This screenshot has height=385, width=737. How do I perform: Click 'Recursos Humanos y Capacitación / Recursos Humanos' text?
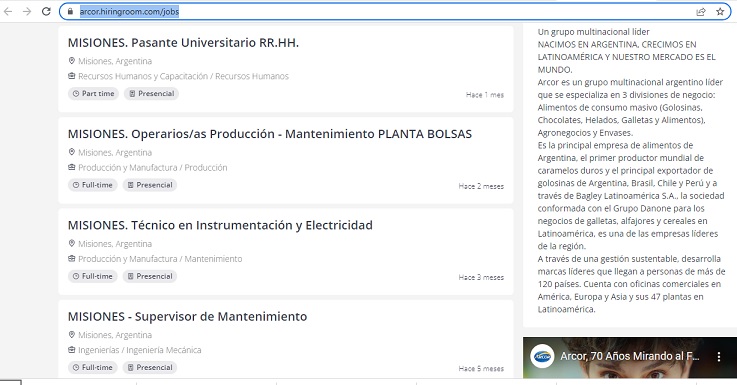click(x=183, y=76)
